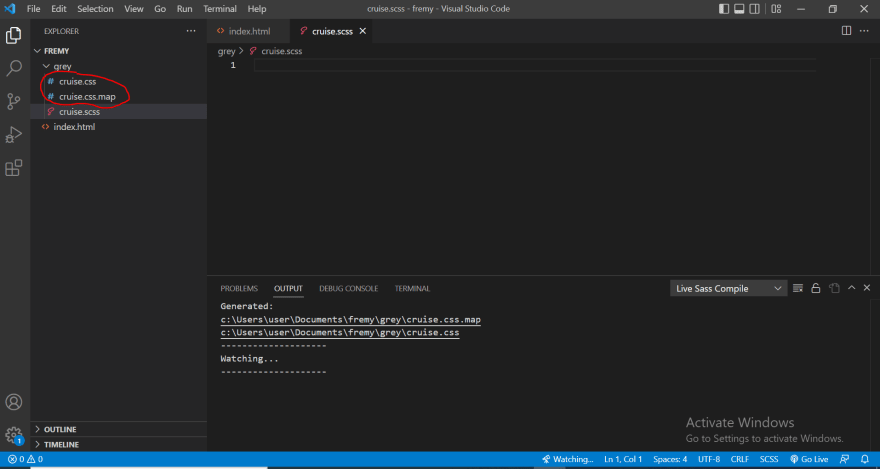Open notifications bell in status bar

[x=865, y=459]
